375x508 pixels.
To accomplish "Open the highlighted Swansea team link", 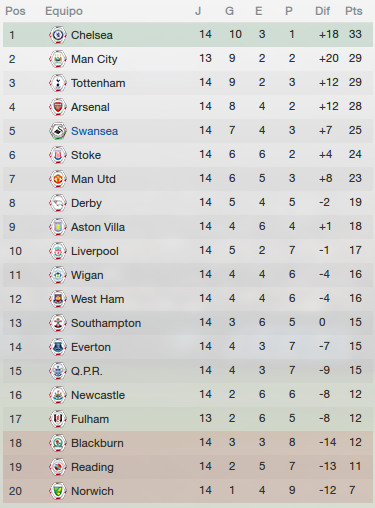I will coord(94,131).
